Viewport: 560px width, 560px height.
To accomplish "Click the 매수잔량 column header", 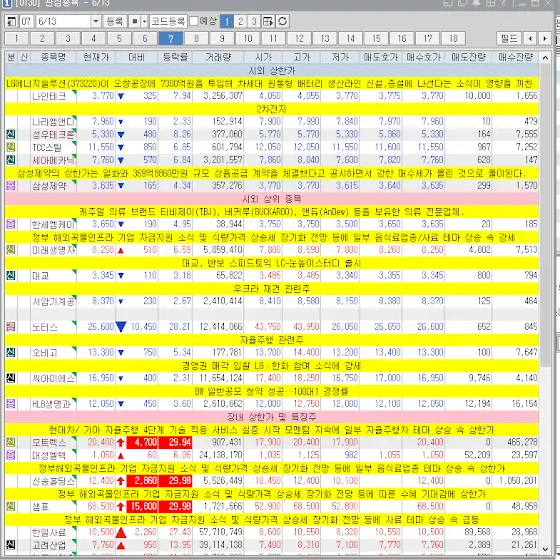I will coord(515,57).
